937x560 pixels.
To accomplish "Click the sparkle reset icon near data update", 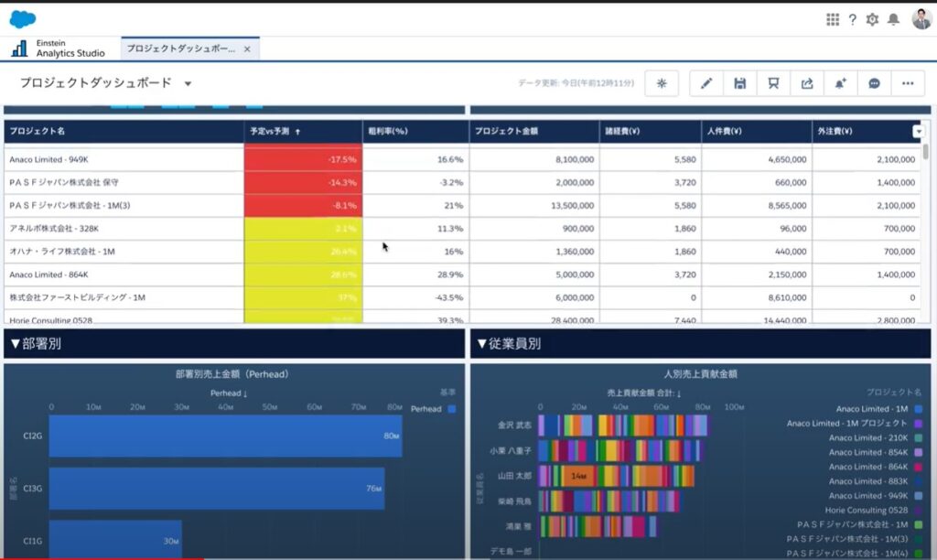I will tap(662, 83).
